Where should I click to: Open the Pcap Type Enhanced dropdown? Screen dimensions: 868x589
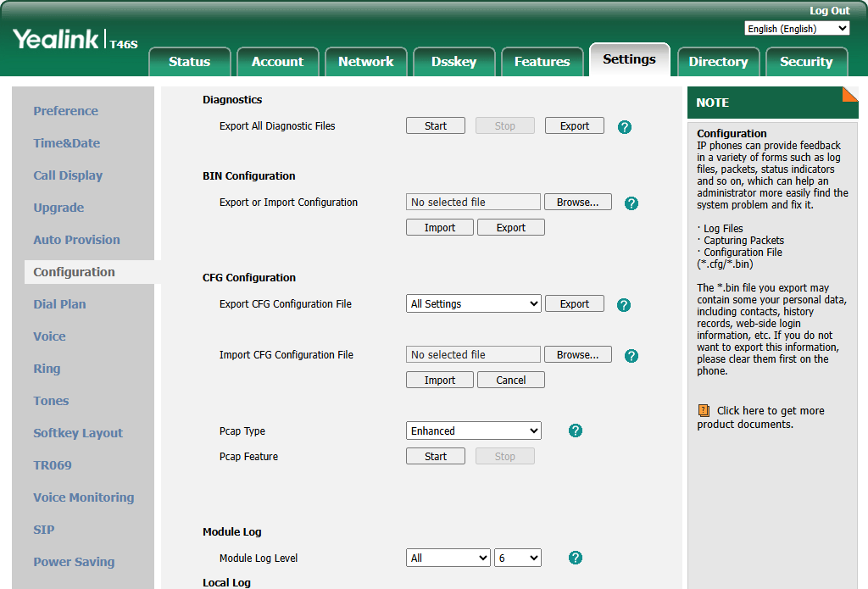[473, 431]
